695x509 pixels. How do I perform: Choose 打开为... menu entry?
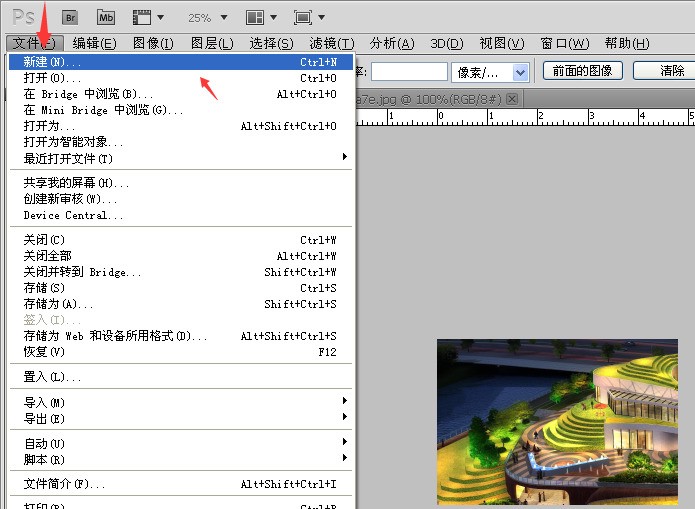click(181, 126)
